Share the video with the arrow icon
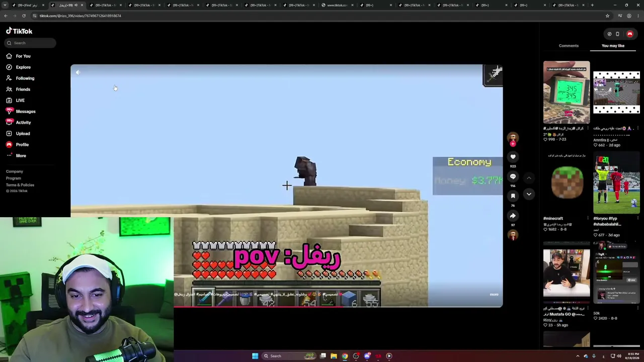 (513, 216)
